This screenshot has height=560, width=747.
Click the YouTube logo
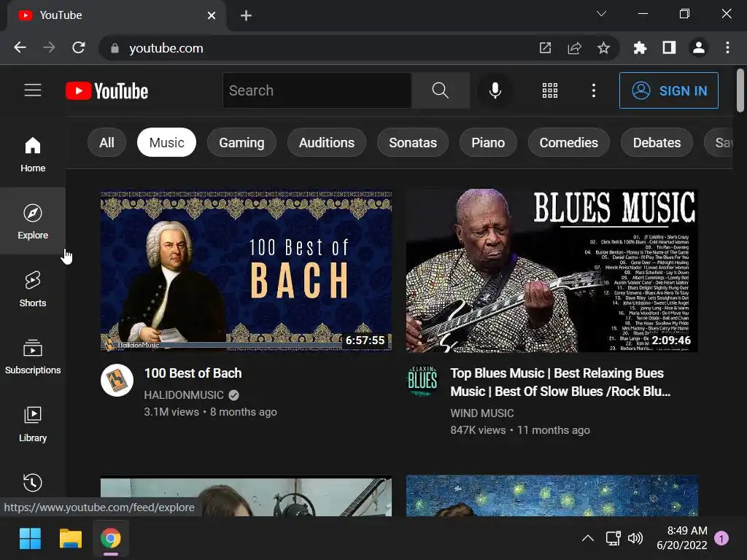[107, 91]
